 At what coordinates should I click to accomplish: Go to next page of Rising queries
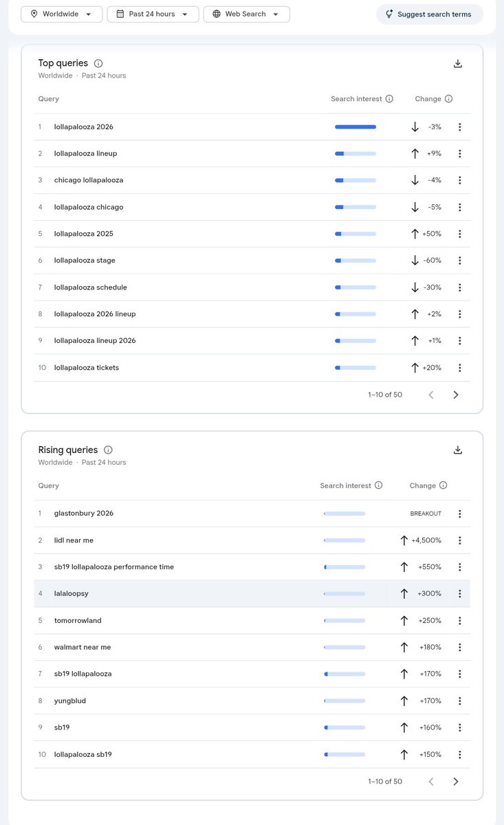coord(455,781)
